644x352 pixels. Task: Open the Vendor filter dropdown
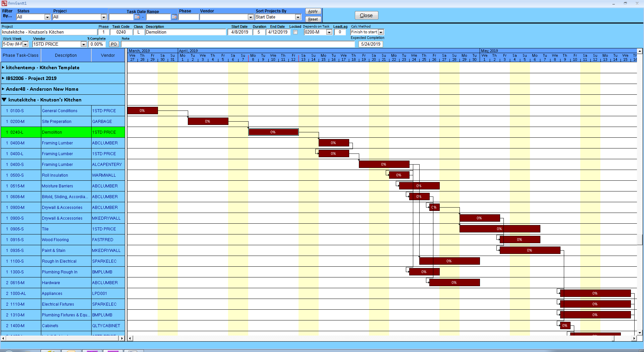250,17
